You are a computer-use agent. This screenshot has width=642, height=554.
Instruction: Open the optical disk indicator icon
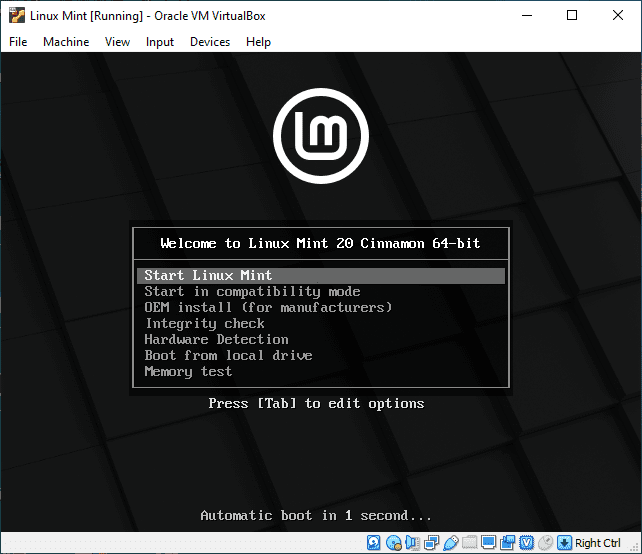pos(393,543)
